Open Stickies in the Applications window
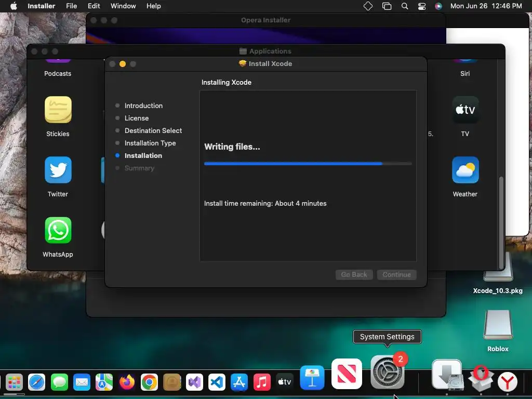Viewport: 532px width, 399px height. pos(58,110)
